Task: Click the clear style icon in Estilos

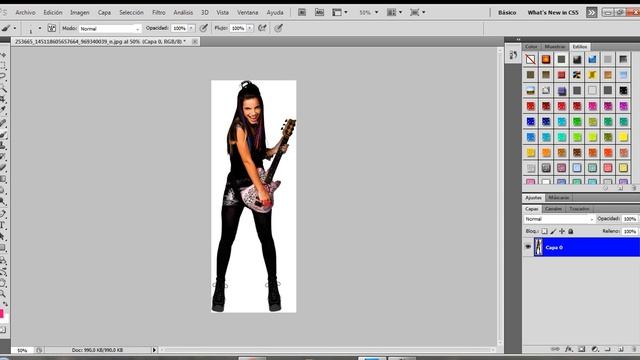Action: tap(606, 188)
